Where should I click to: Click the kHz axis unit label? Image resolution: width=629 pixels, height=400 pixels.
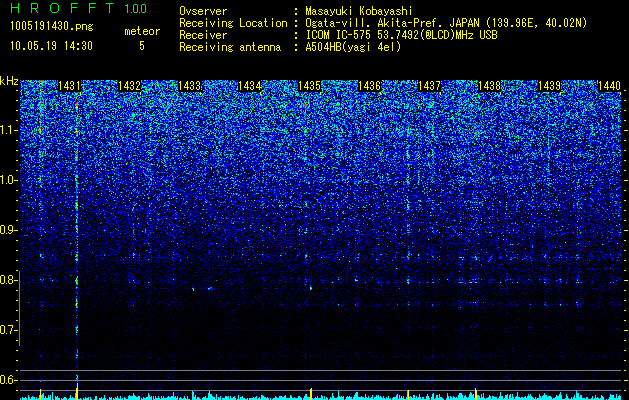9,81
